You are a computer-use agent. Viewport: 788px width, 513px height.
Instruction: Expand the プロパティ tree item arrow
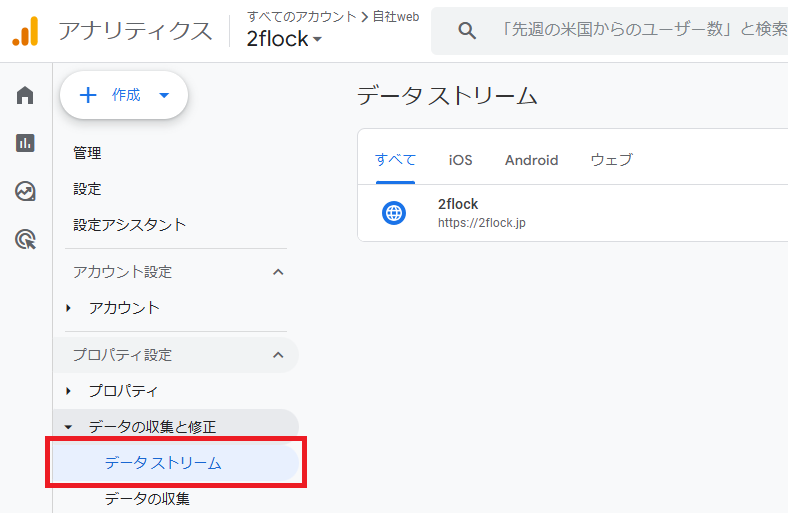click(x=68, y=390)
